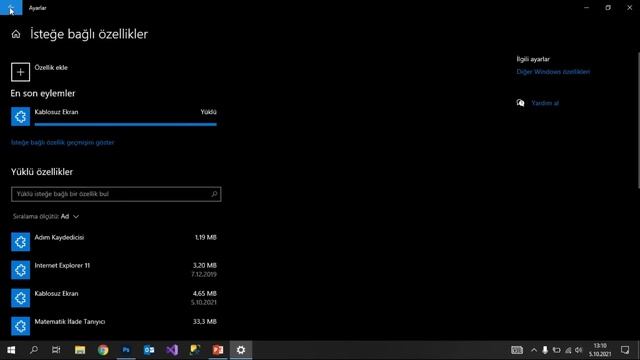This screenshot has height=360, width=640.
Task: Click the Yardım al link
Action: (x=545, y=103)
